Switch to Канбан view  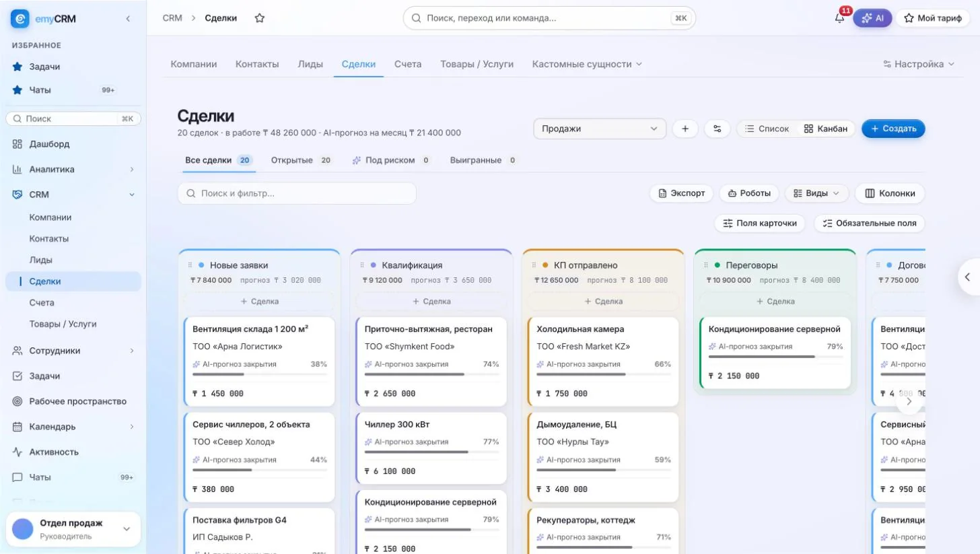coord(826,129)
